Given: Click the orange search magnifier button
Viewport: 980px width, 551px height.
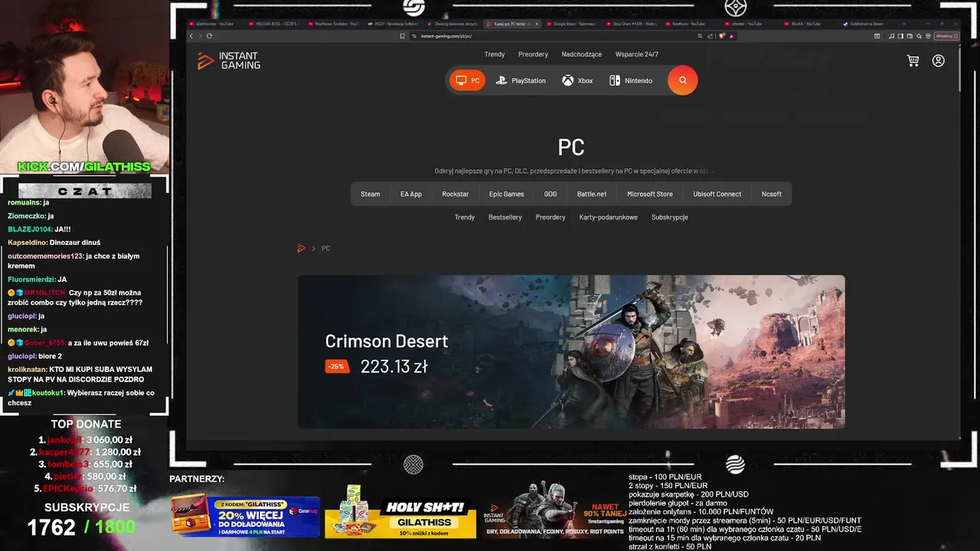Looking at the screenshot, I should tap(682, 80).
